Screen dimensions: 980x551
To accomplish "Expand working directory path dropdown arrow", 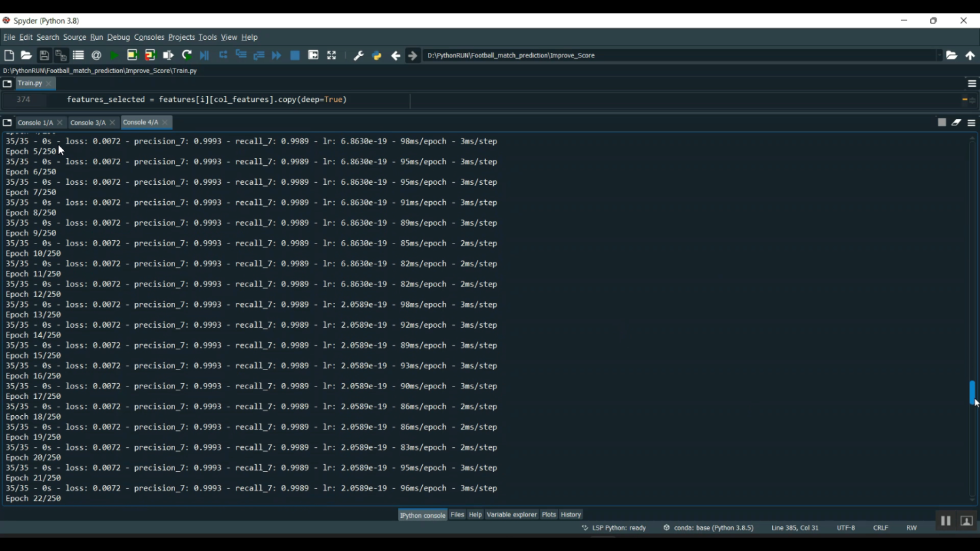I will [939, 56].
